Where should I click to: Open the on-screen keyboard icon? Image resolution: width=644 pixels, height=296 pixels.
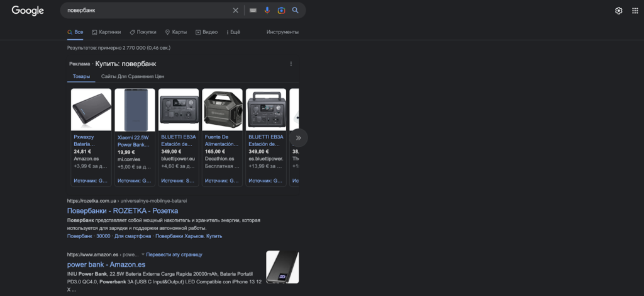coord(253,10)
